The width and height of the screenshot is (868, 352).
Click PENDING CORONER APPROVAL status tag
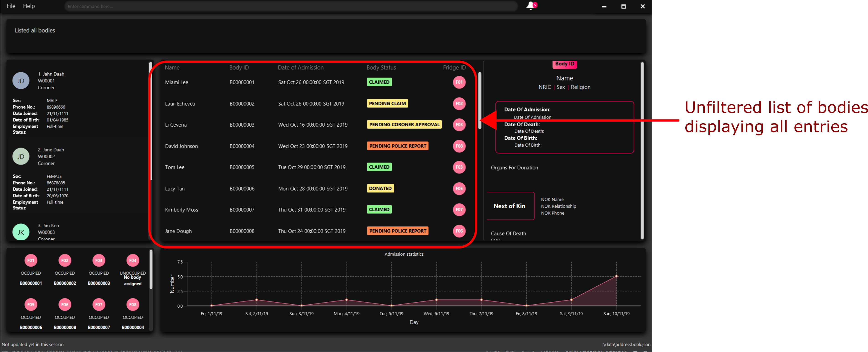tap(404, 125)
